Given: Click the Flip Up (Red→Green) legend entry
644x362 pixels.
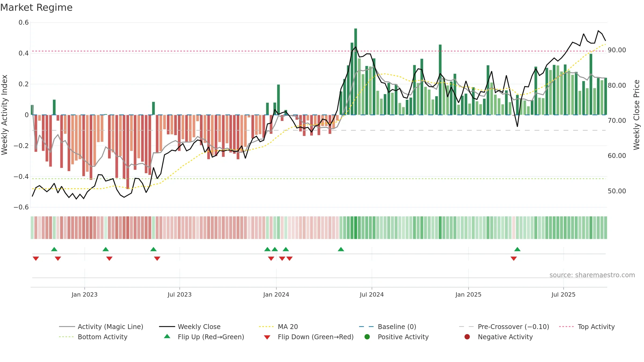Looking at the screenshot, I should tap(204, 337).
